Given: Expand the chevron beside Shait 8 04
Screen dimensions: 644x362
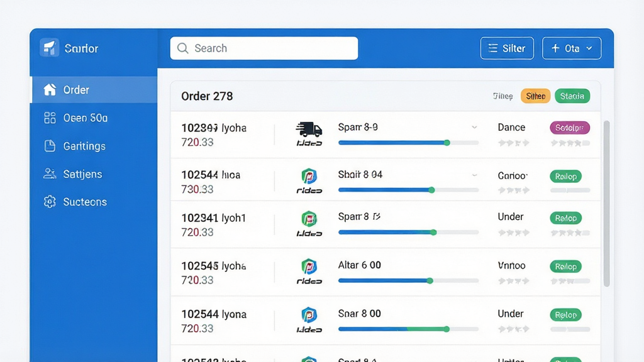Looking at the screenshot, I should [x=474, y=175].
